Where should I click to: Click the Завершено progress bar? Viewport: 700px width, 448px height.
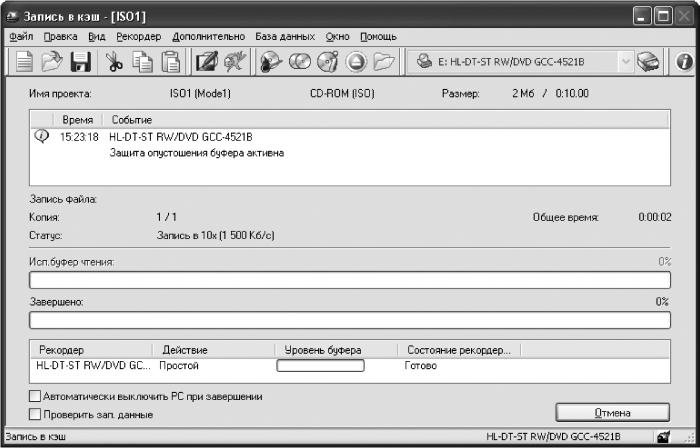point(350,320)
